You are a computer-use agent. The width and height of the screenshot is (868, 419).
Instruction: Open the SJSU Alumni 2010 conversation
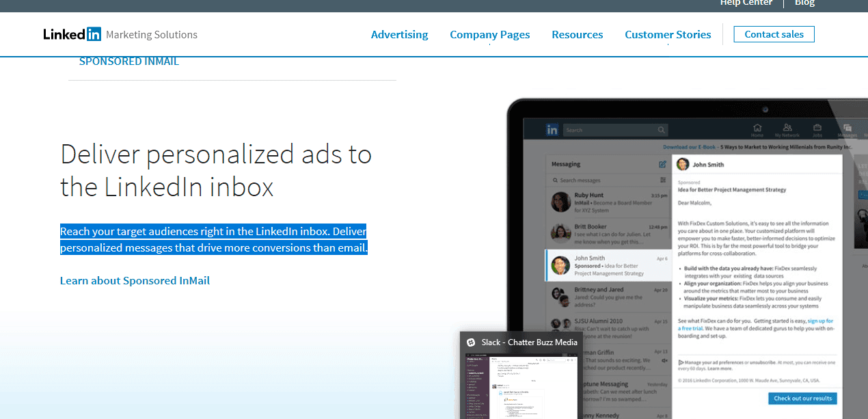pos(609,327)
